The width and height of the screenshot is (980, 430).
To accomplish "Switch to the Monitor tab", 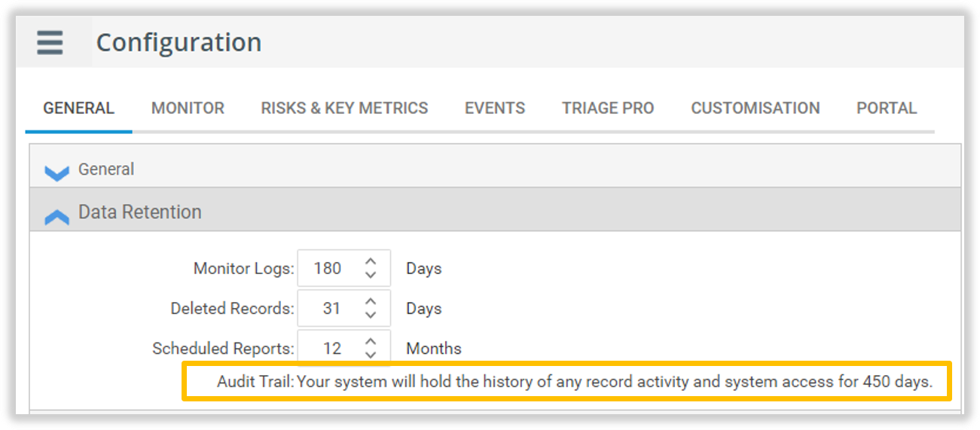I will [188, 108].
